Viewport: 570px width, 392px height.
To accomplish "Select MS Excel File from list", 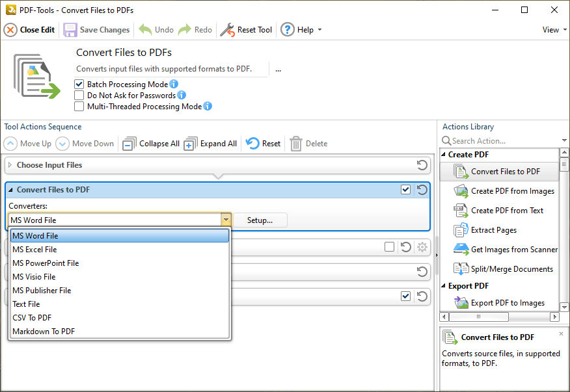I will [x=34, y=250].
